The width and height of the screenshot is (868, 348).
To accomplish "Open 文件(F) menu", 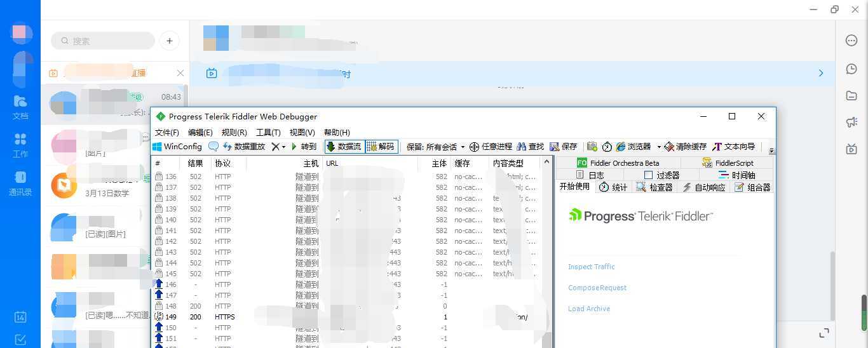I will (167, 133).
